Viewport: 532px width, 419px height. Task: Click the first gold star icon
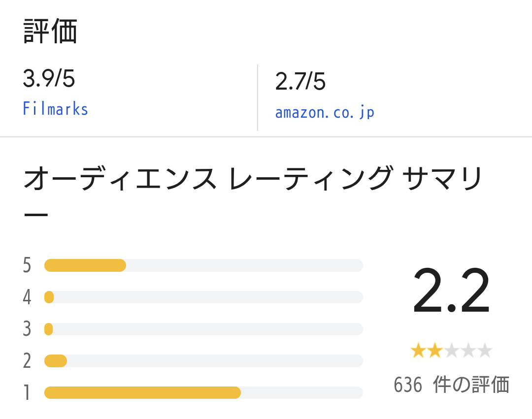(418, 351)
